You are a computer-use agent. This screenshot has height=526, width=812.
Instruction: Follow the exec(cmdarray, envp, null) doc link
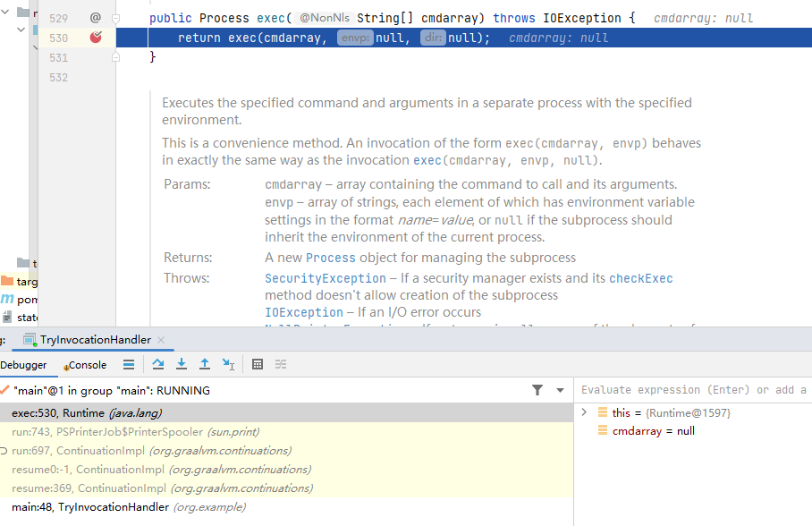point(506,160)
